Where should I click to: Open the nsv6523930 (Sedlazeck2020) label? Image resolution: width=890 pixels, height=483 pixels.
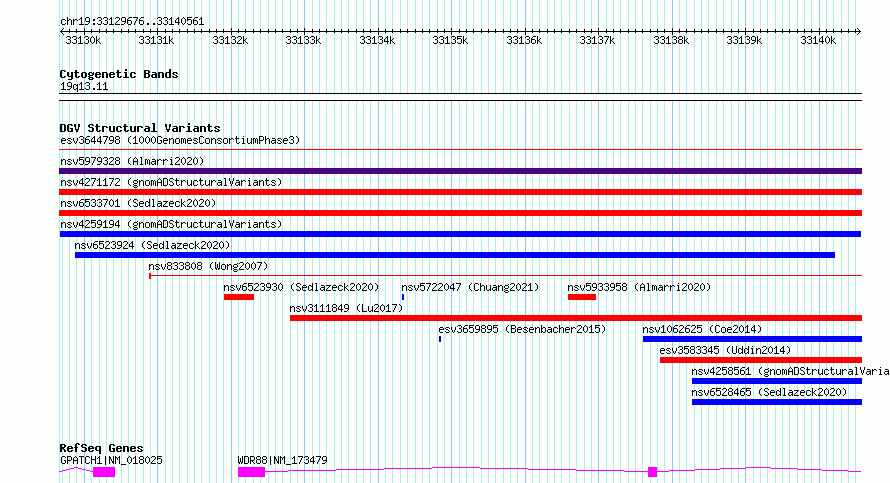pos(301,287)
